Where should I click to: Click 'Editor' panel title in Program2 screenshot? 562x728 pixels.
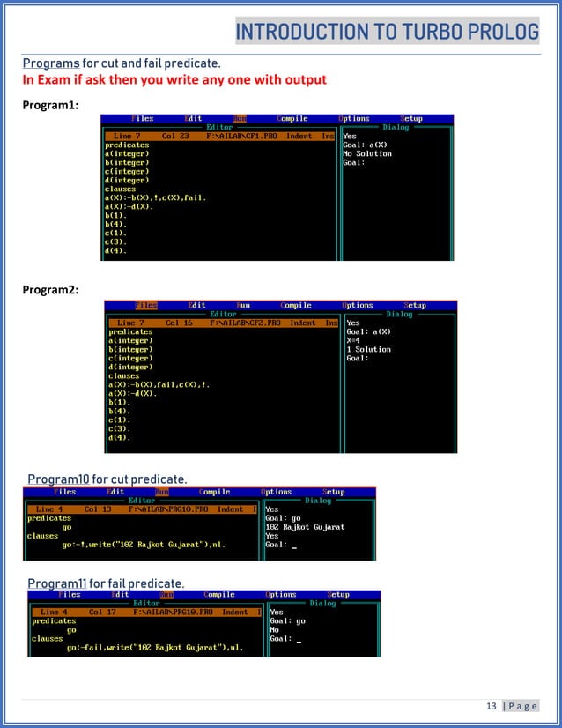point(223,314)
